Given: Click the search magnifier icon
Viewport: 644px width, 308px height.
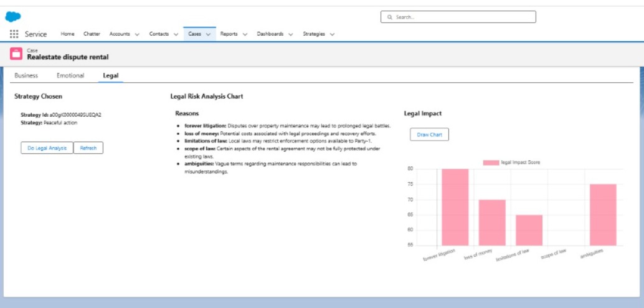Looking at the screenshot, I should 390,17.
